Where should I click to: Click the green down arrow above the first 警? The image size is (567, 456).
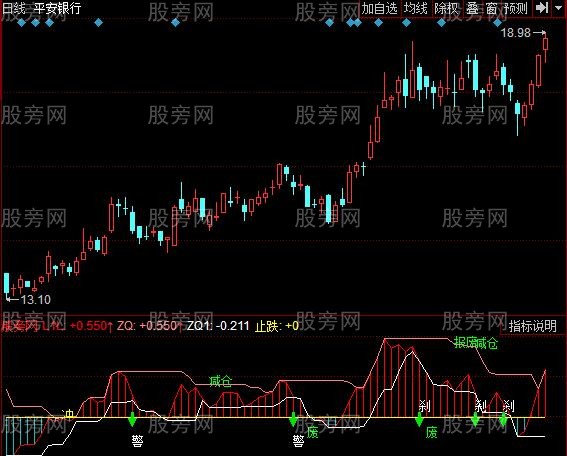[132, 419]
